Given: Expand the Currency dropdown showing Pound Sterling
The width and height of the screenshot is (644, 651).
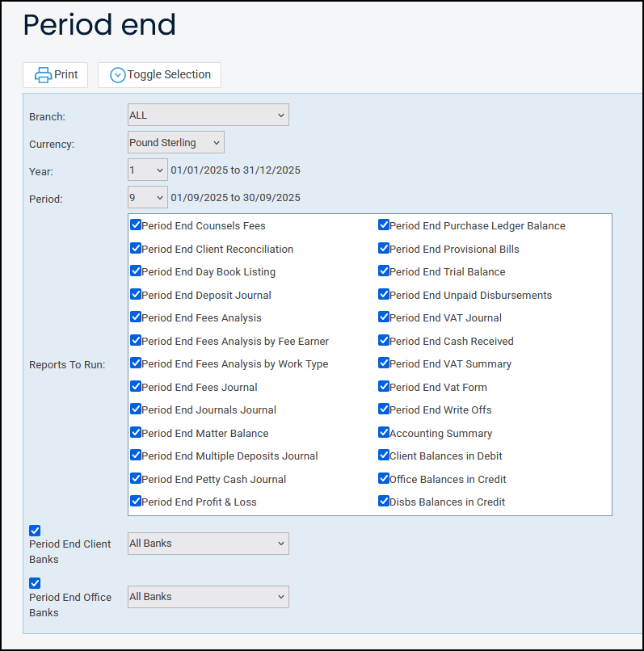Looking at the screenshot, I should pyautogui.click(x=175, y=143).
